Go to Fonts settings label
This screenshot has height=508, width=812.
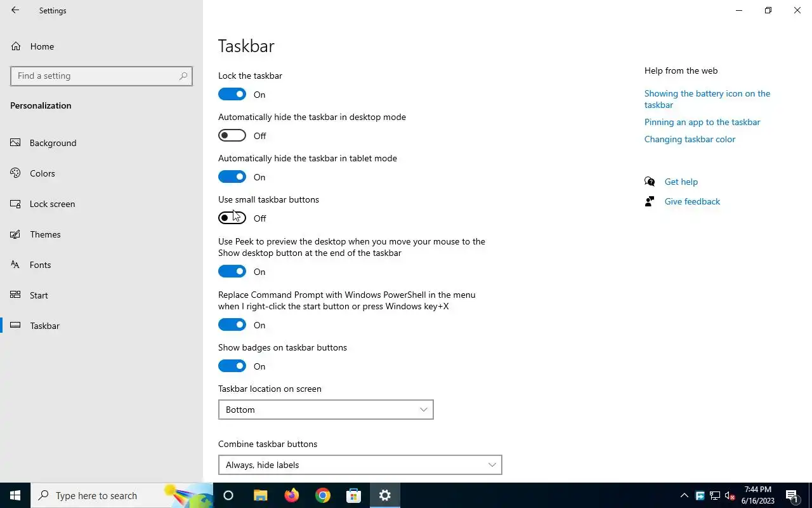pos(40,265)
